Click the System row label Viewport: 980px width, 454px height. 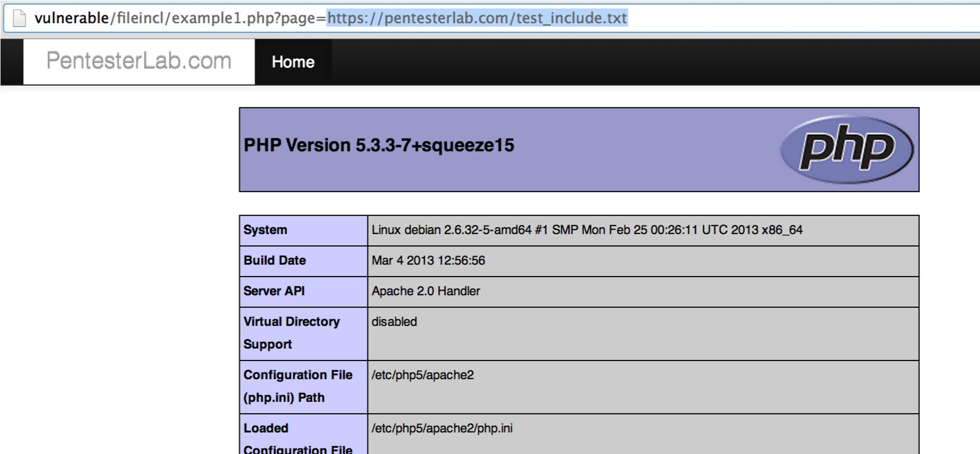(x=265, y=230)
